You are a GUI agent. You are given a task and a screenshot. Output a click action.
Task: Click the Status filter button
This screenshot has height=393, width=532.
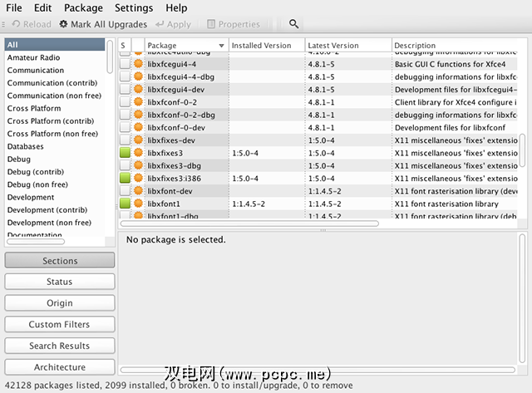pos(60,282)
